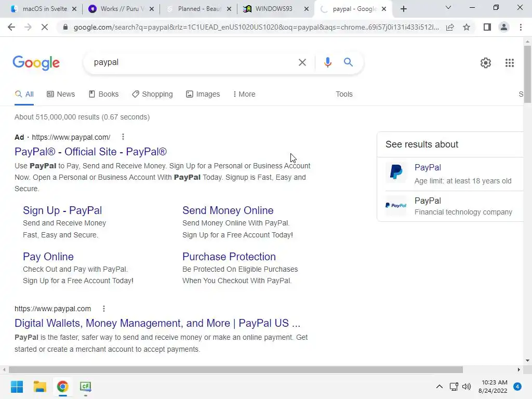Open the search Tools option

click(344, 95)
